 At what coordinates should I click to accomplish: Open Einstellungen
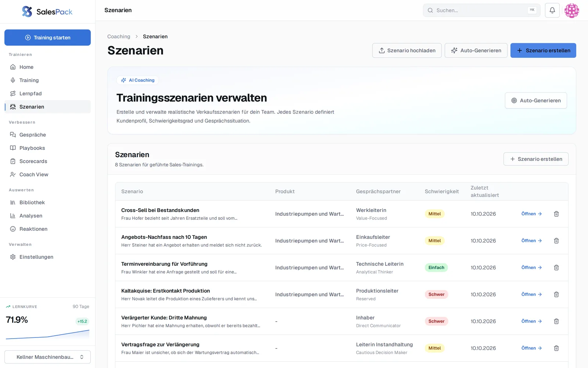pos(47,257)
